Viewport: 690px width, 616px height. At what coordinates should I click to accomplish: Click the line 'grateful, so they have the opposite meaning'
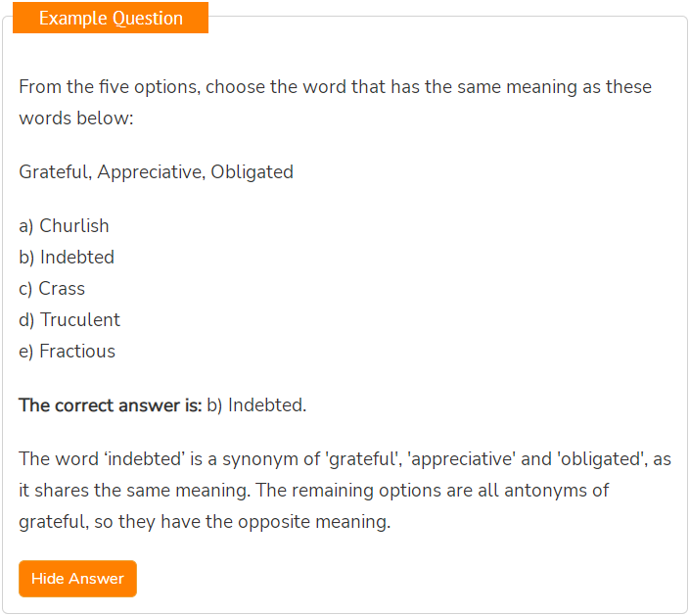coord(205,522)
